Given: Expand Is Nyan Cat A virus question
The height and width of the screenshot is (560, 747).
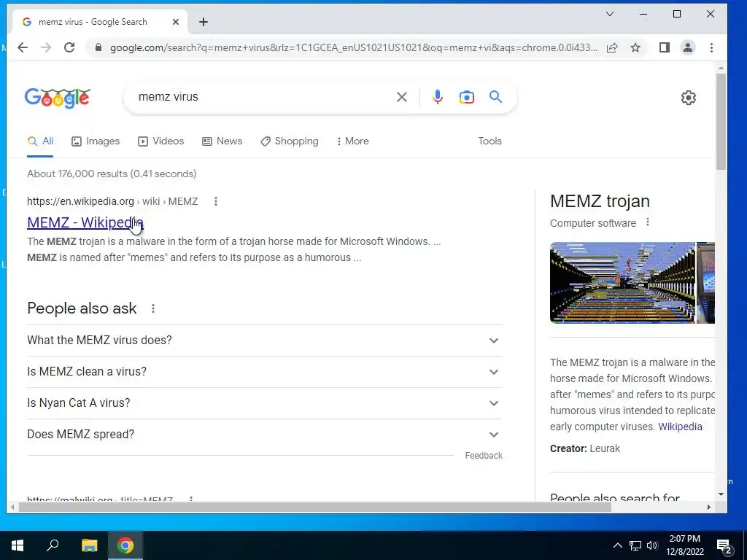Looking at the screenshot, I should [264, 403].
